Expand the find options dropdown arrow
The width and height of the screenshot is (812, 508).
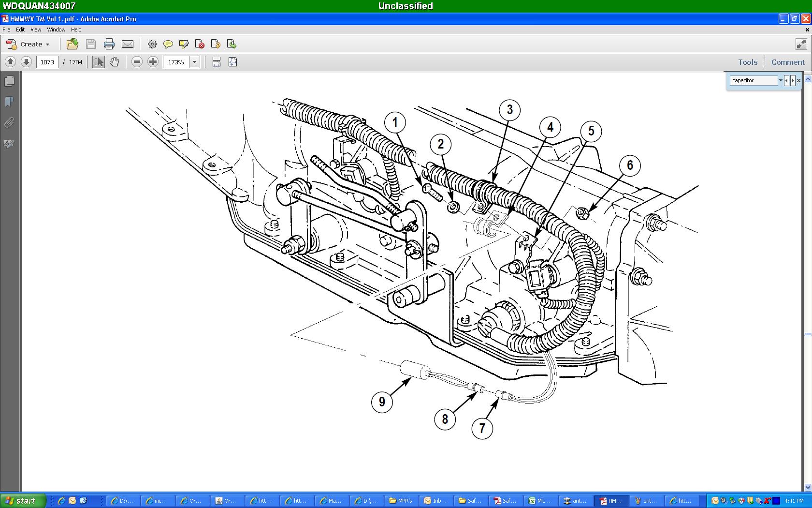coord(780,80)
